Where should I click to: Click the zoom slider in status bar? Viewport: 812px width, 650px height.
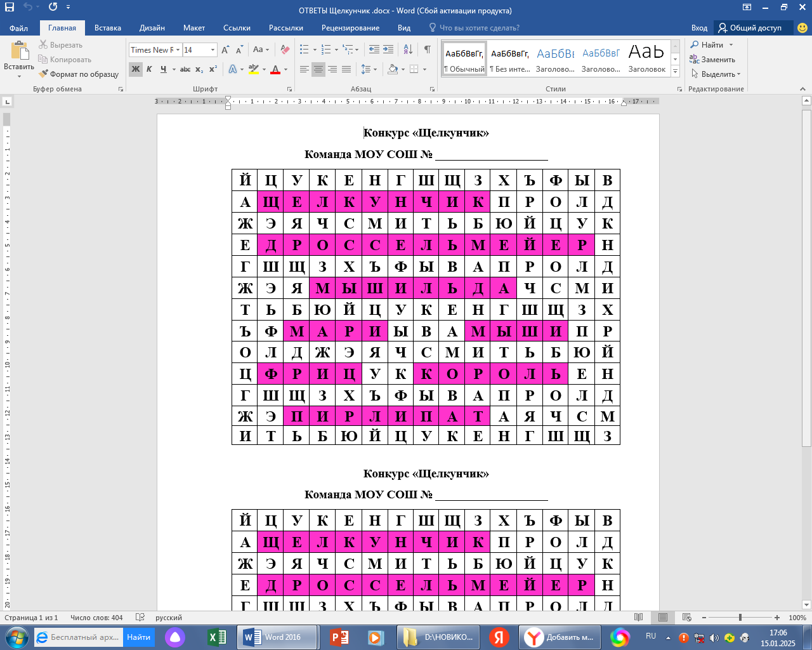click(x=740, y=618)
